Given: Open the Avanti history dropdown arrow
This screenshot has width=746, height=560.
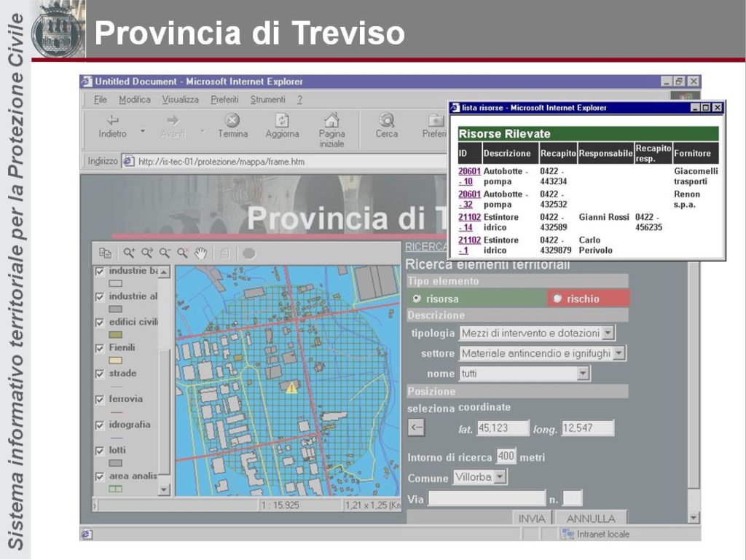Looking at the screenshot, I should tap(203, 131).
